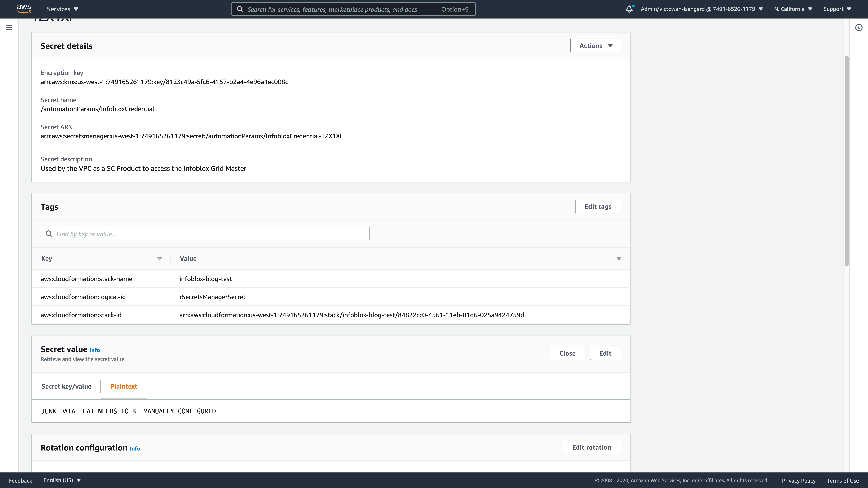Select the encryption key ARN text
868x488 pixels.
click(164, 82)
